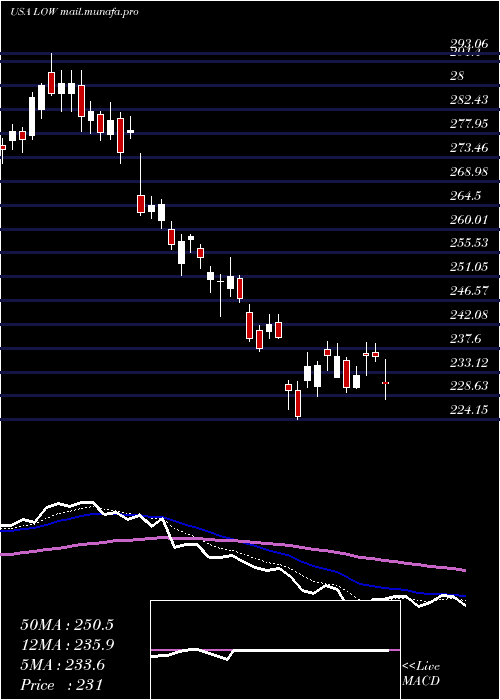This screenshot has width=500, height=700.
Task: Select the 246.57 price axis label
Action: (468, 291)
